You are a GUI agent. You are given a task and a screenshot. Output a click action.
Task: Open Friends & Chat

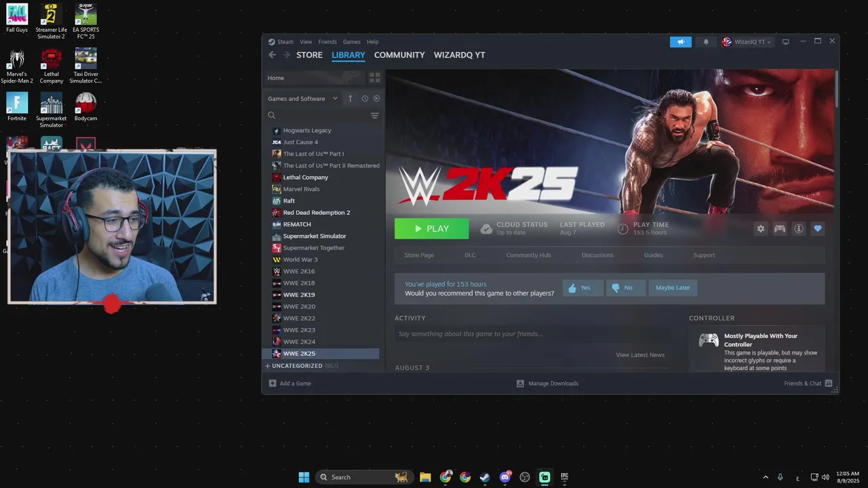(808, 384)
